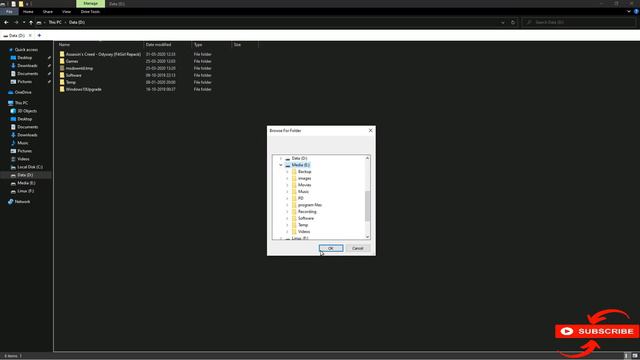Select the Recording folder in dialog
Image resolution: width=640 pixels, height=360 pixels.
click(x=307, y=211)
